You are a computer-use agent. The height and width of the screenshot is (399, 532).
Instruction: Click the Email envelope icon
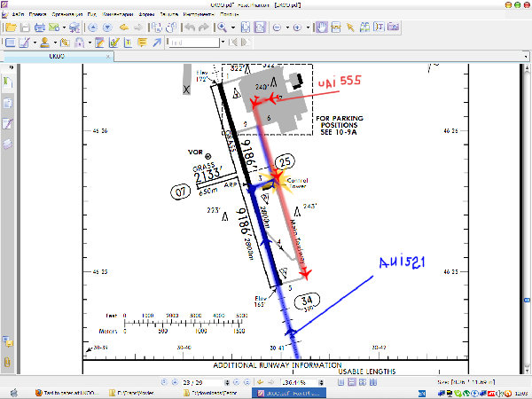point(53,27)
